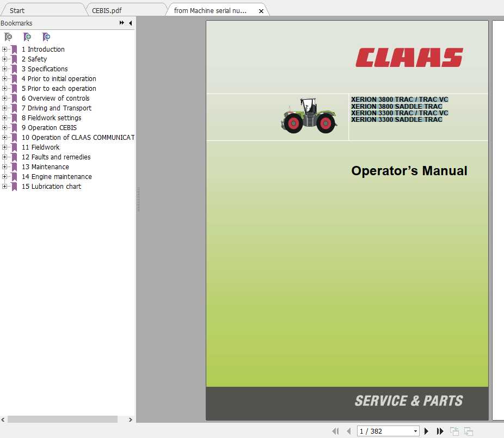Open the page number dropdown
The image size is (504, 438).
point(415,431)
